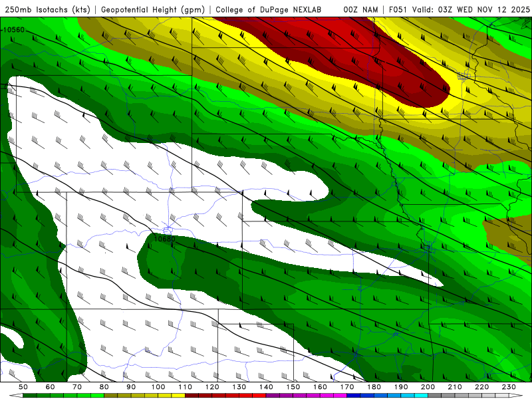Click the 110 value on the color scale

point(186,387)
